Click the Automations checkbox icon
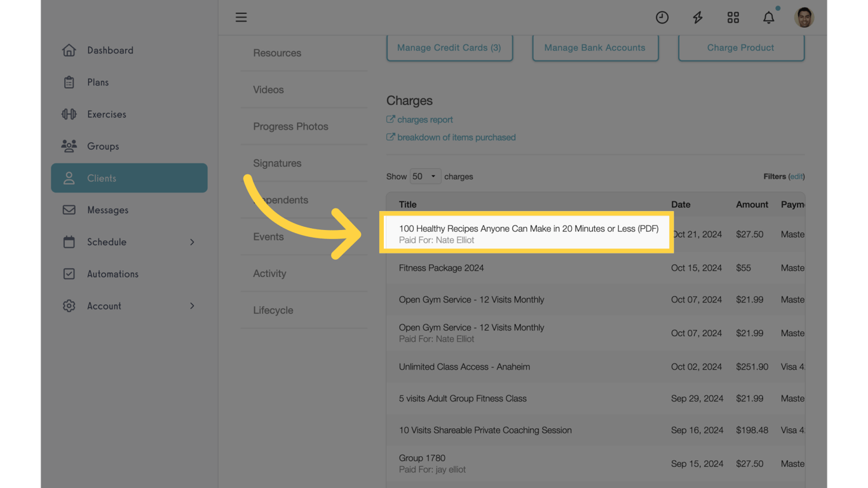This screenshot has height=488, width=868. (x=69, y=274)
